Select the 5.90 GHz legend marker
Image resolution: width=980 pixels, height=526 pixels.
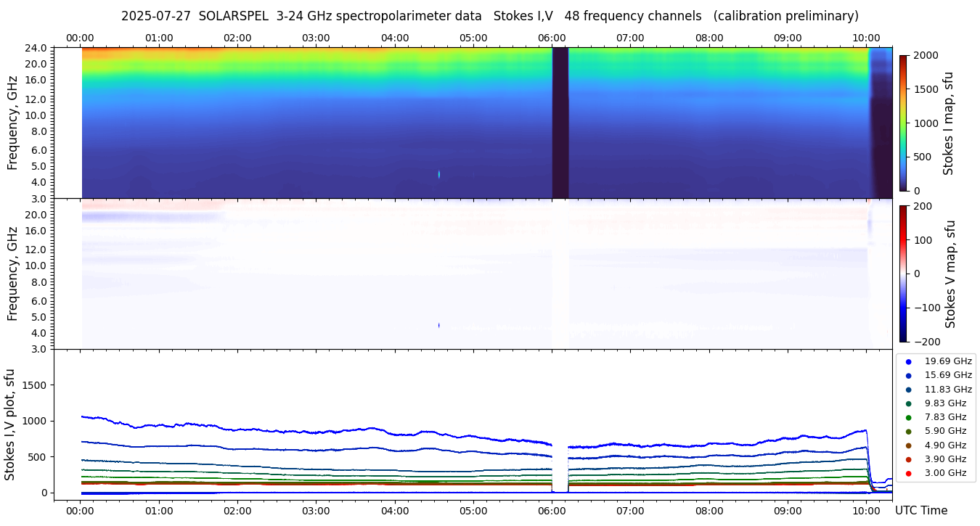tap(908, 431)
